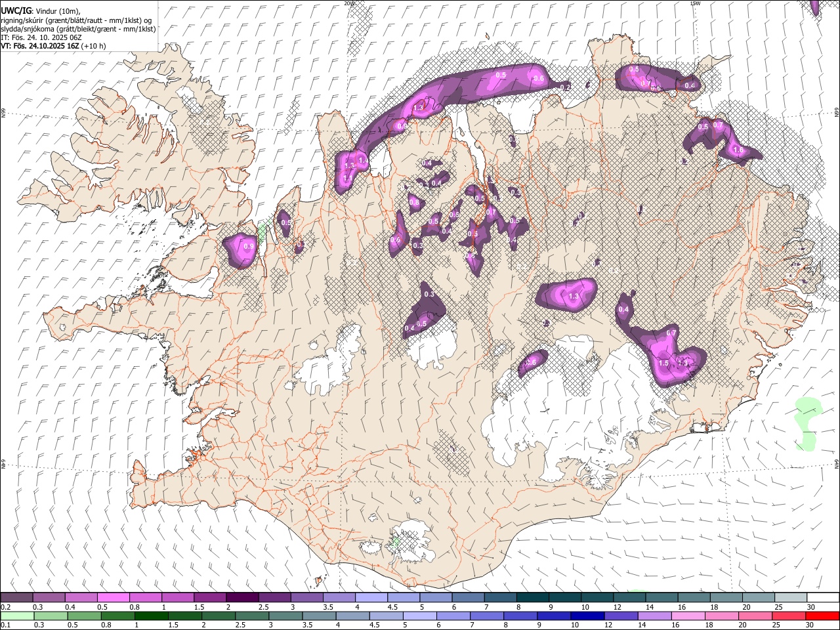Screen dimensions: 840x630
Task: Click the 'UWC/IG: Vindur (10m)' title text
Action: click(41, 10)
